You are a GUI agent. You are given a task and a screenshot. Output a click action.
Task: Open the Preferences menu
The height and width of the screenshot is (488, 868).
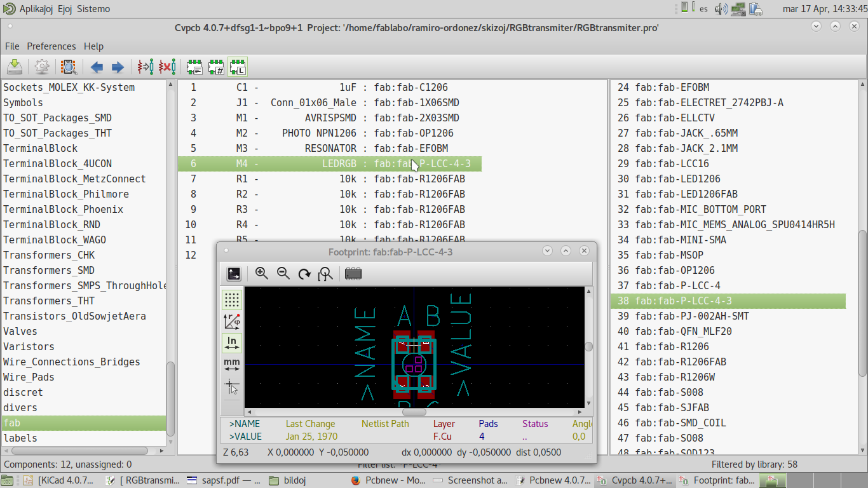51,46
